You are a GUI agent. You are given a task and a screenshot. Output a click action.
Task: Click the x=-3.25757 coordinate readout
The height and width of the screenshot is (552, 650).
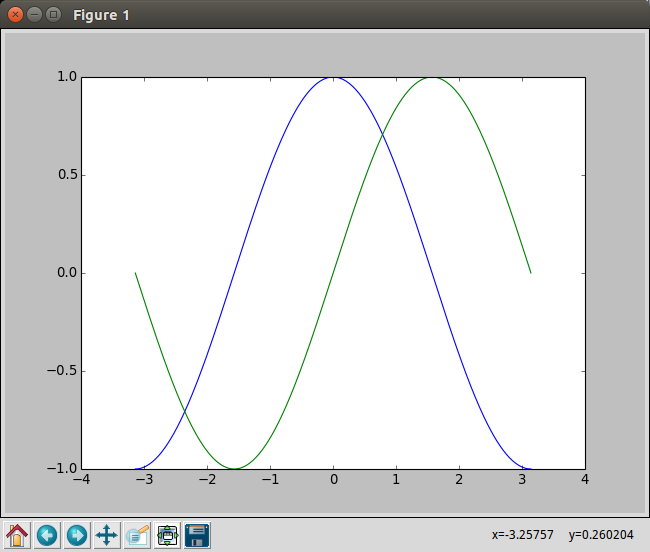point(522,535)
